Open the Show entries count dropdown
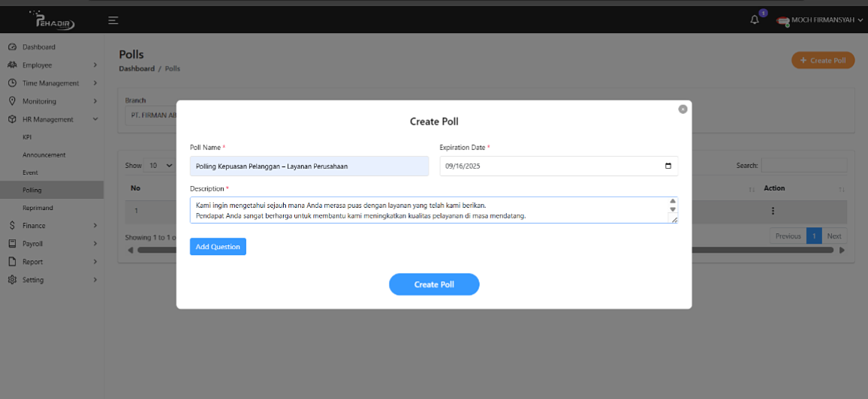868x399 pixels. tap(159, 165)
